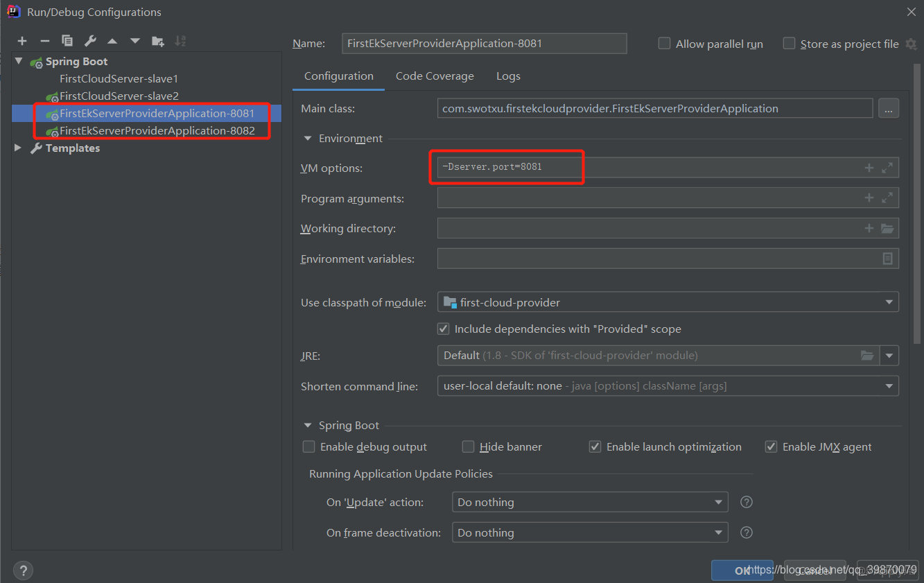This screenshot has height=583, width=924.
Task: Open Use classpath of module dropdown
Action: (668, 302)
